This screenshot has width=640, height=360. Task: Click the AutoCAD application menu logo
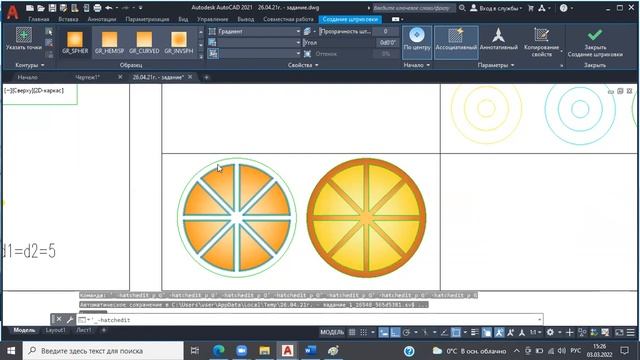[13, 12]
